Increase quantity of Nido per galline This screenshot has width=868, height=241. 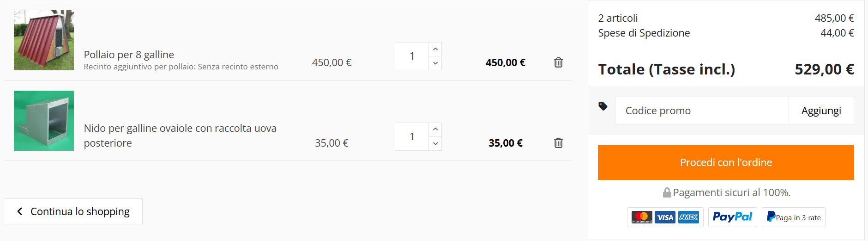pos(435,130)
